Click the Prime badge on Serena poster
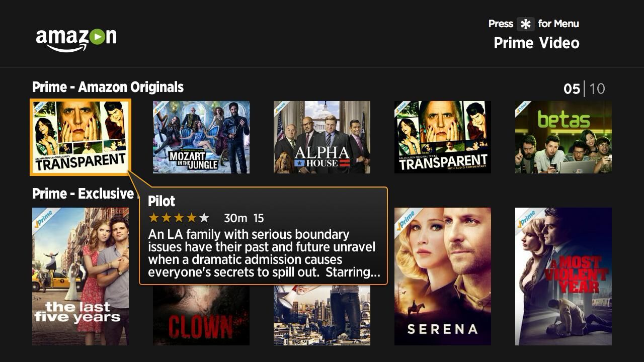 pos(405,218)
